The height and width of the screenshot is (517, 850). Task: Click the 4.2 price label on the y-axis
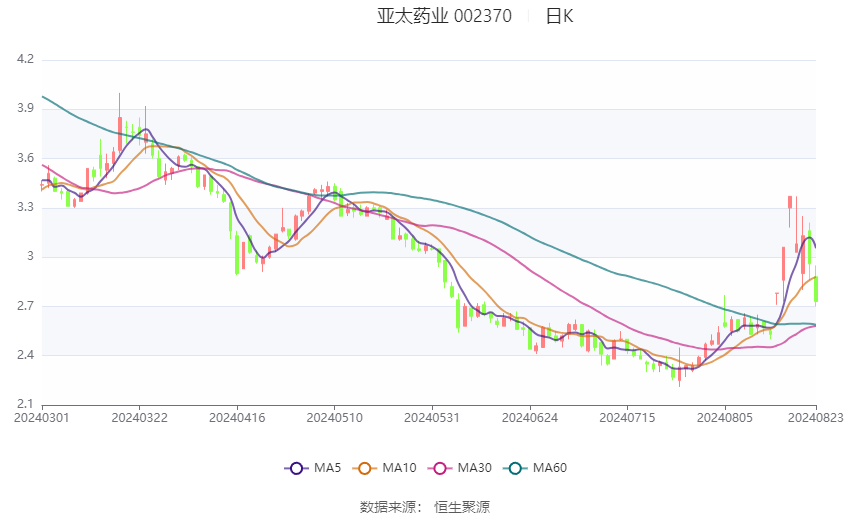point(25,60)
